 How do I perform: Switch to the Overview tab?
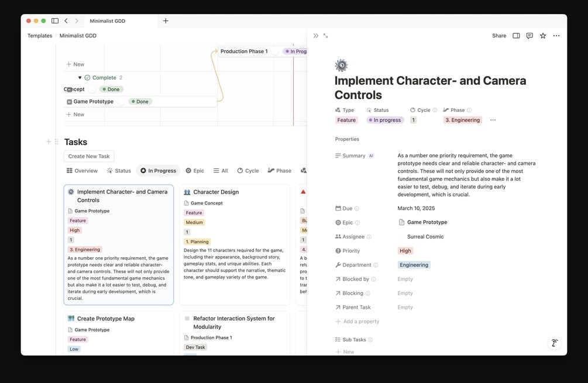82,171
